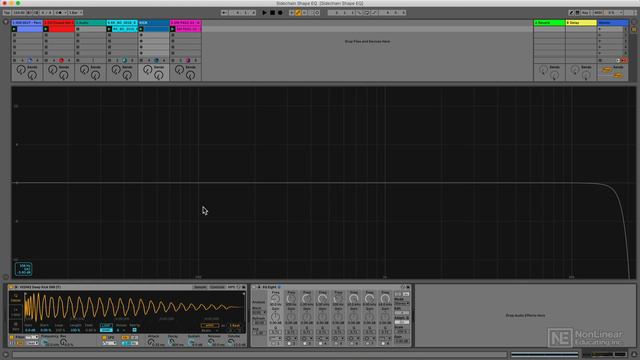The image size is (640, 360).
Task: Launch the clip in the KICK track
Action: point(141,29)
